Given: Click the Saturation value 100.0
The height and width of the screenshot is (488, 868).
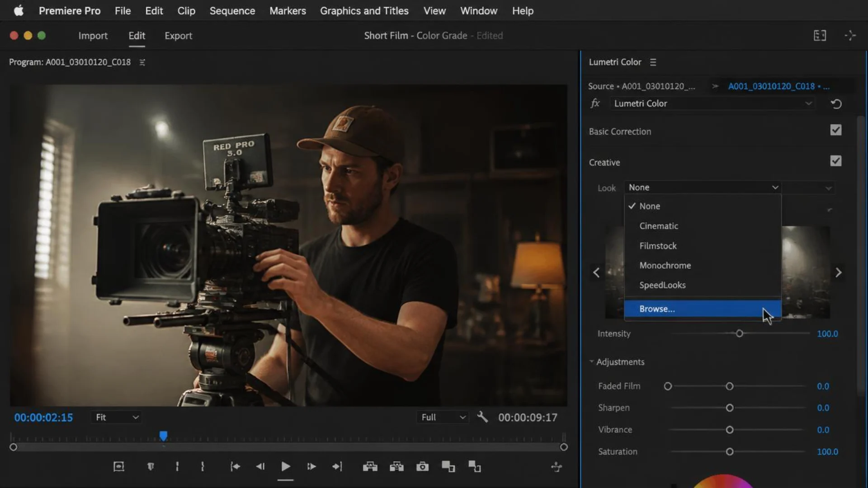Looking at the screenshot, I should click(x=827, y=452).
